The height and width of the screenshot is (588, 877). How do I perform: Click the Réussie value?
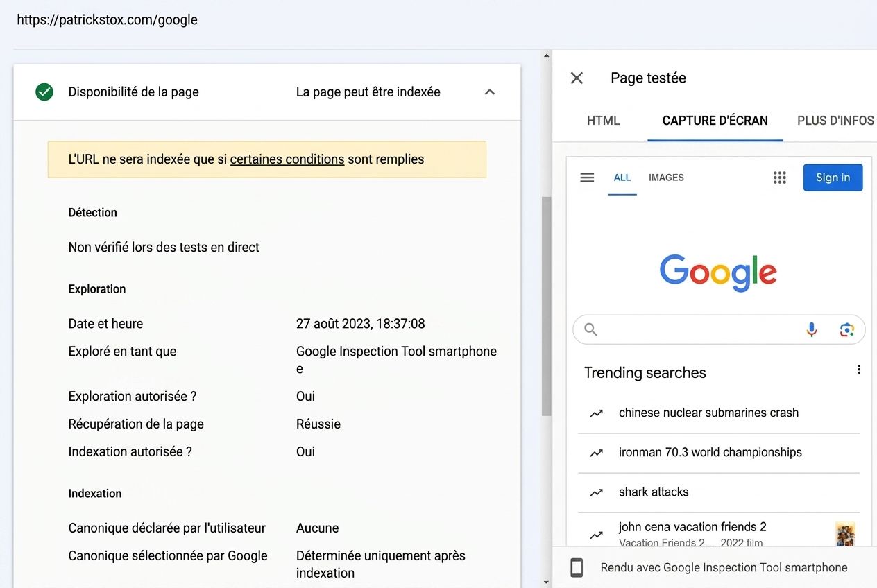pos(318,424)
